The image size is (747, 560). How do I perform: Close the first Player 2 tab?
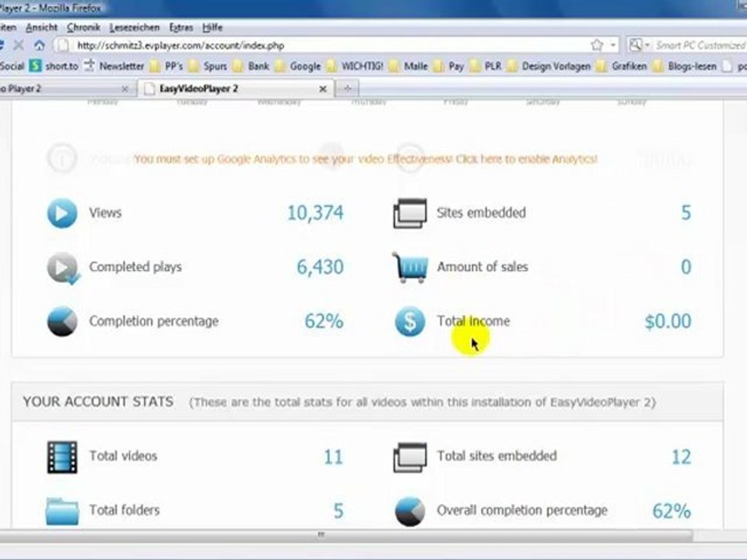point(124,89)
